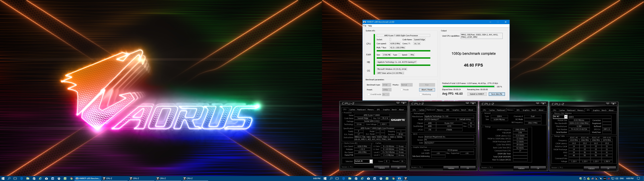Open Start menu on the right monitor's taskbar
This screenshot has height=181, width=644.
[x=325, y=178]
